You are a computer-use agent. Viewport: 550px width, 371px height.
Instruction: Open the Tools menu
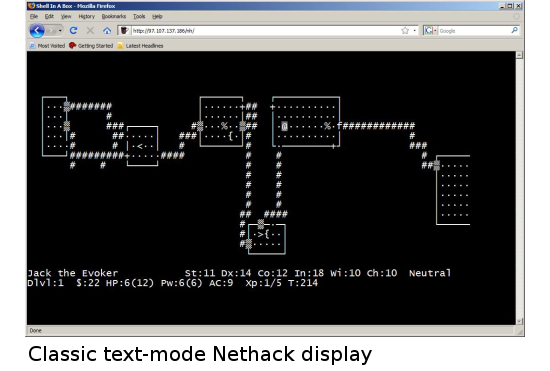[139, 16]
